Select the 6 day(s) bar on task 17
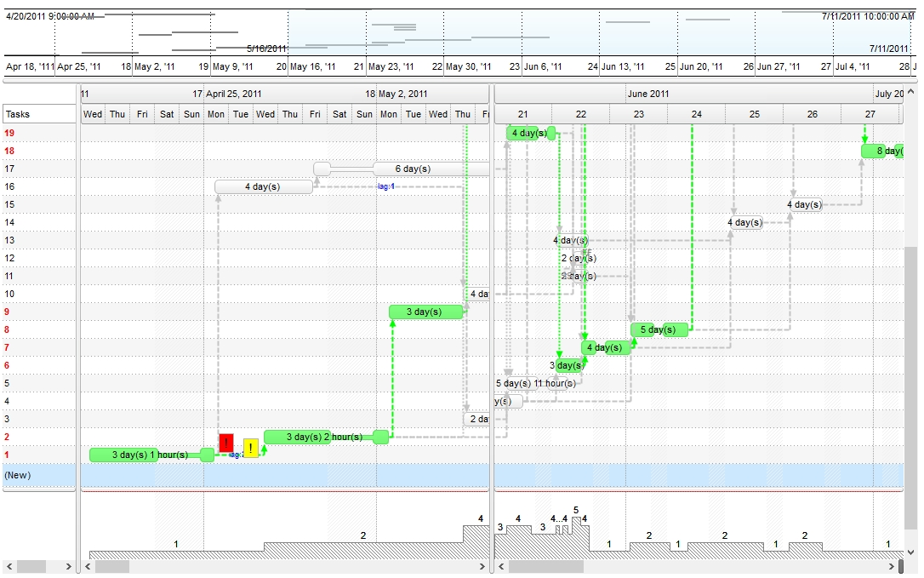The width and height of the screenshot is (924, 578). 413,169
